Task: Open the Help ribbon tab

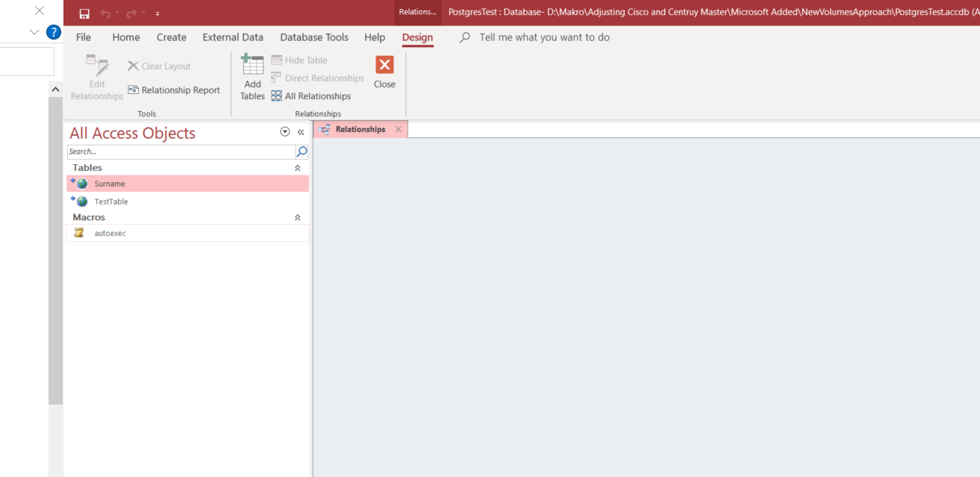Action: point(375,37)
